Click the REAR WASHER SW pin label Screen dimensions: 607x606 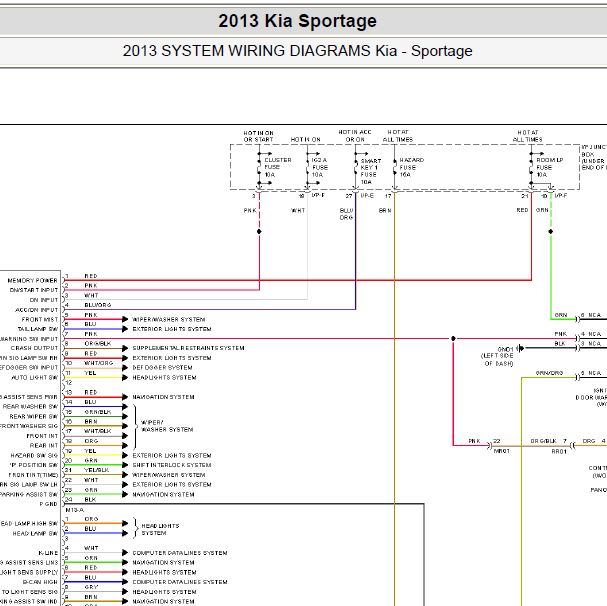(x=30, y=407)
